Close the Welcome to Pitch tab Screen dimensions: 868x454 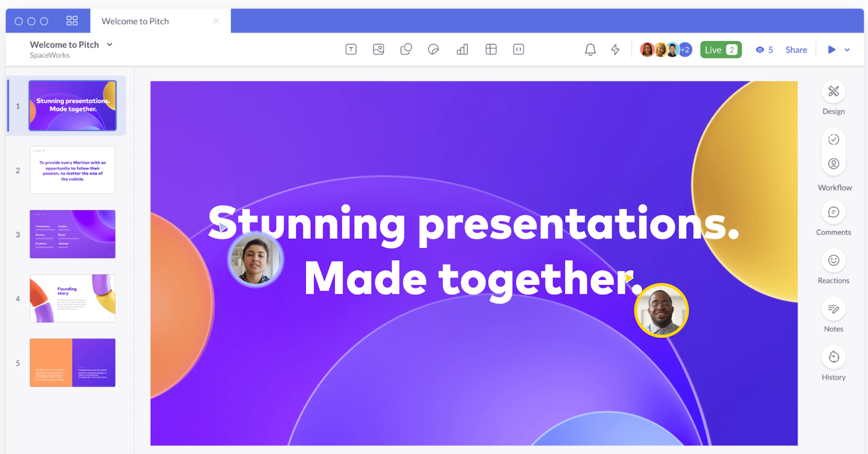(216, 21)
